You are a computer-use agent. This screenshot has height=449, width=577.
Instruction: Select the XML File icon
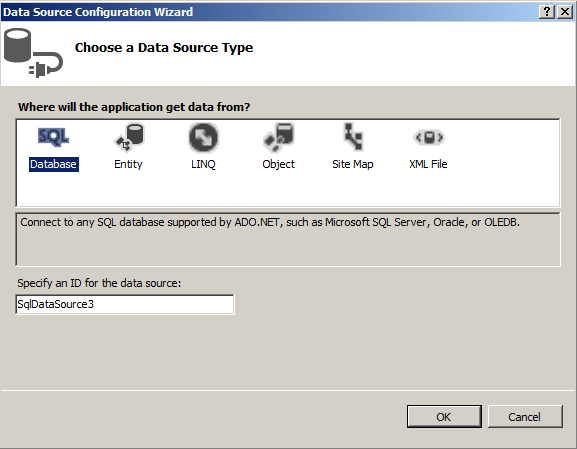(429, 137)
